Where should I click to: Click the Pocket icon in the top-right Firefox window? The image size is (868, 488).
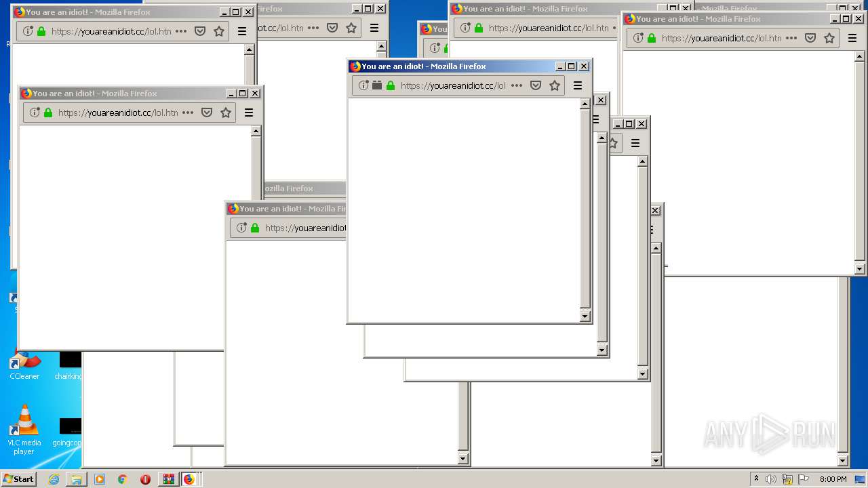(x=810, y=38)
